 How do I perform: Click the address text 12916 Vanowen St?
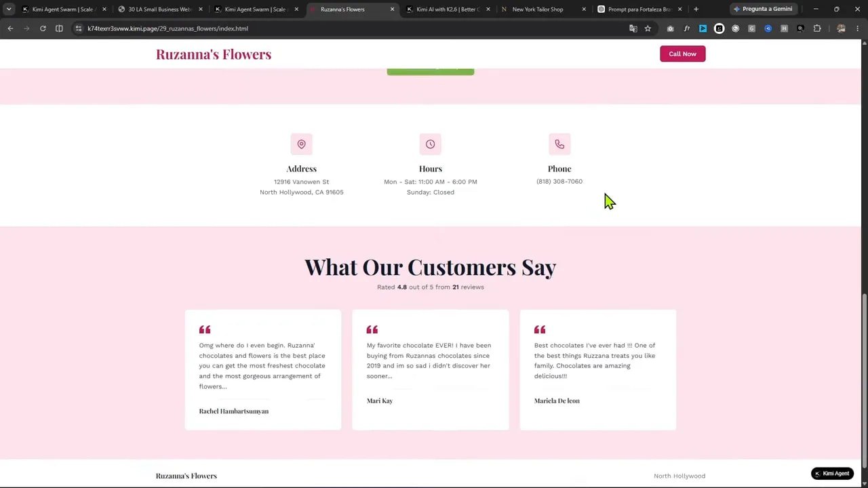coord(301,182)
